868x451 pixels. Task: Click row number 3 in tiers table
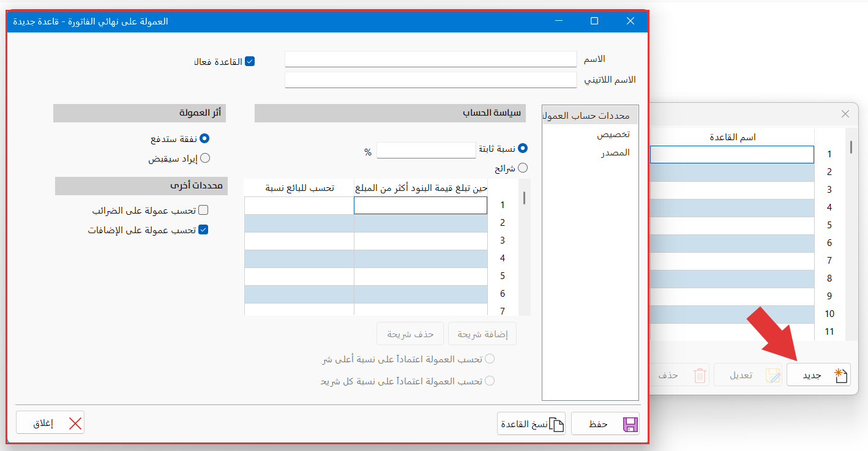click(x=503, y=240)
